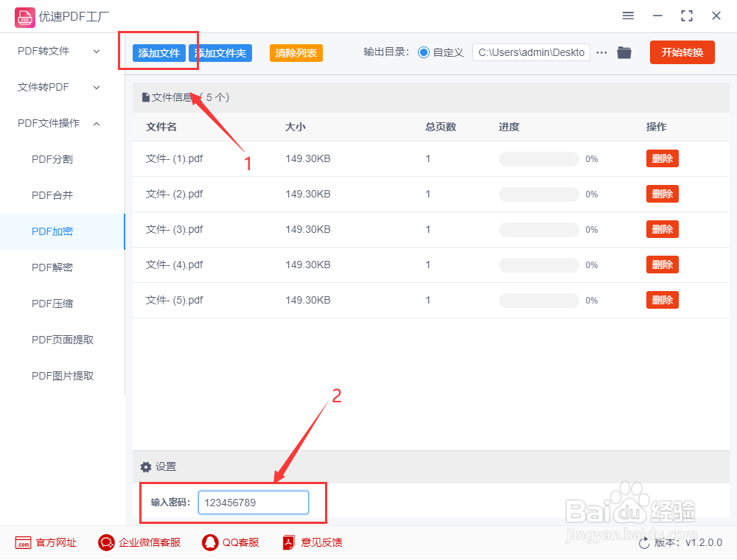Open the hamburger menu at top right

628,15
